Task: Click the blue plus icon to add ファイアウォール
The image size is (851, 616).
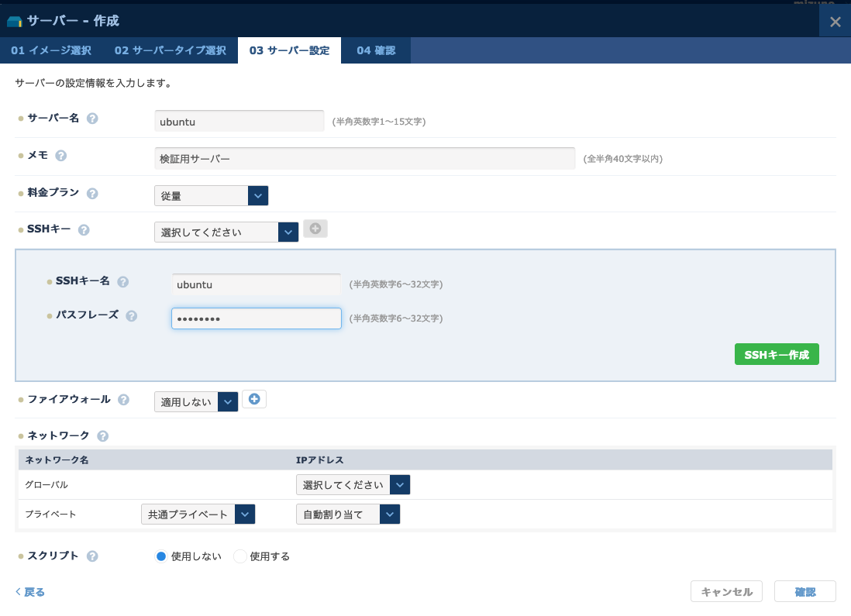Action: click(254, 399)
